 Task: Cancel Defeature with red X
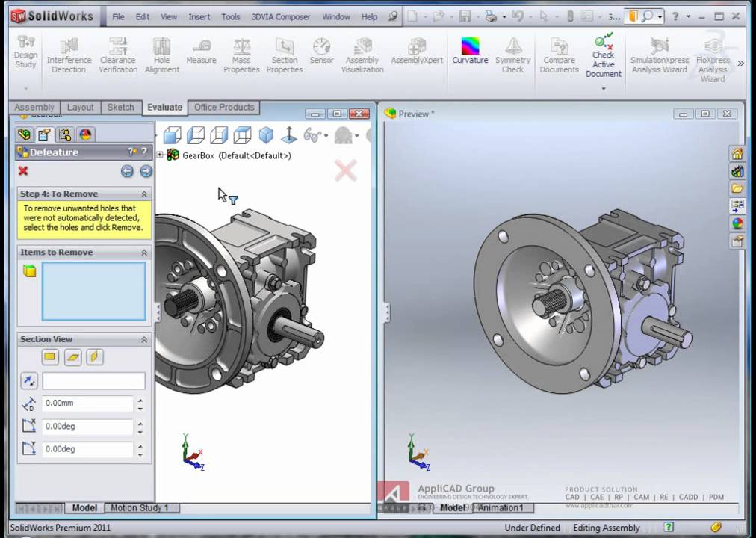click(x=22, y=171)
